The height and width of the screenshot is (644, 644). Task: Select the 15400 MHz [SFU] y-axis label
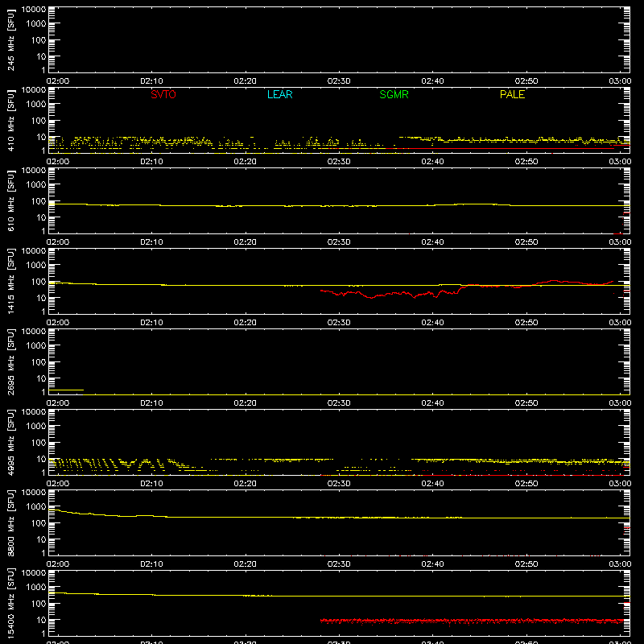pos(10,604)
